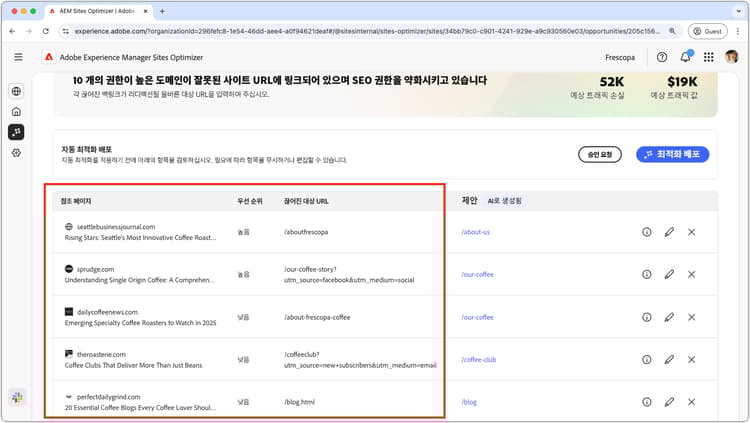750x423 pixels.
Task: Open the help question mark icon
Action: [x=662, y=57]
